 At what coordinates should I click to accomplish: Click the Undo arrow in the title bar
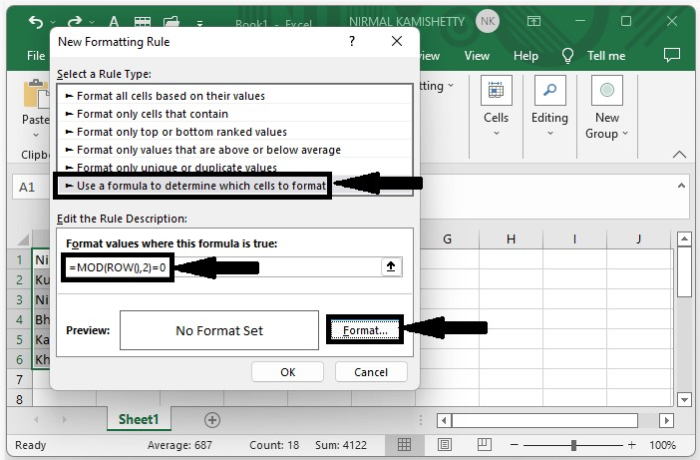coord(36,21)
